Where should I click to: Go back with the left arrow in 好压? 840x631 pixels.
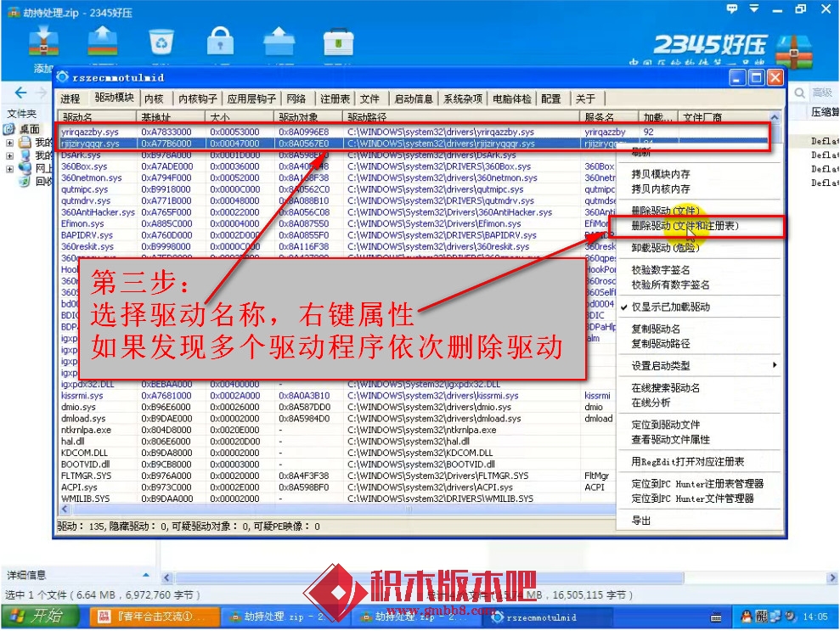pos(20,93)
